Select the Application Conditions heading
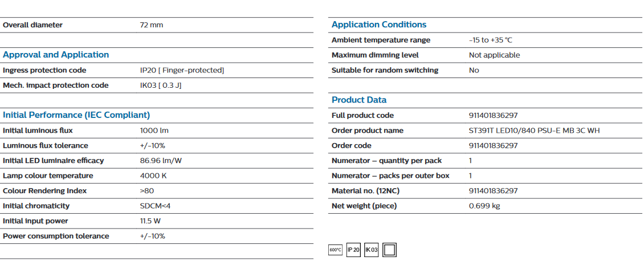The image size is (644, 269). [379, 25]
